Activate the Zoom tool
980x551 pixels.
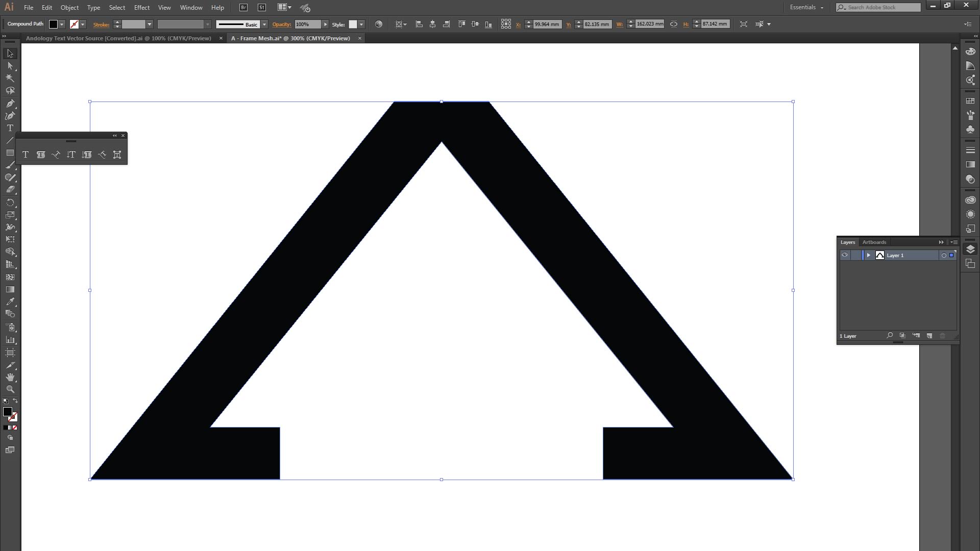click(10, 389)
